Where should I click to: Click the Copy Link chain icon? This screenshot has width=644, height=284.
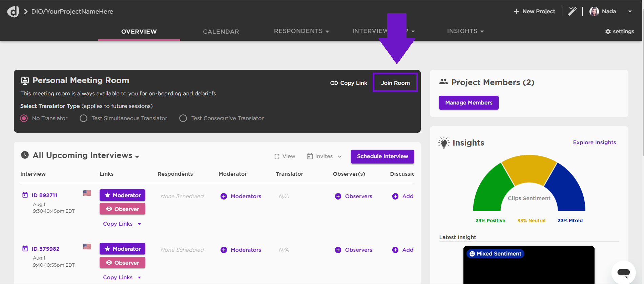334,83
